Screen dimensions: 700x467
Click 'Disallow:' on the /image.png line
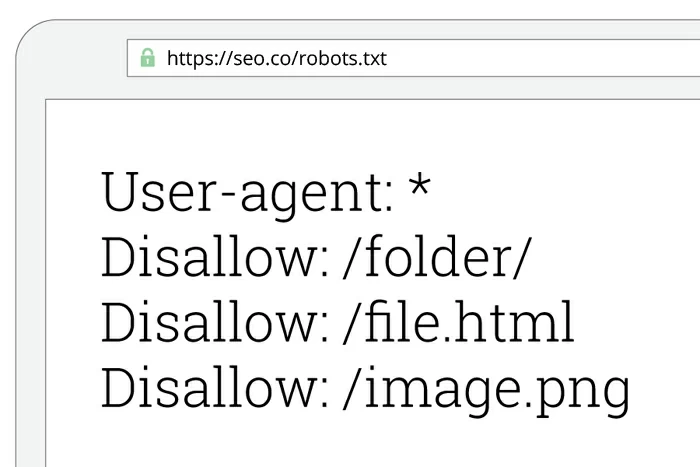coord(215,388)
